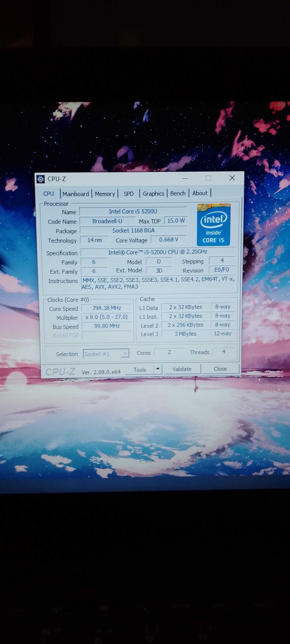The width and height of the screenshot is (290, 644).
Task: Select the SPD tab
Action: (129, 194)
